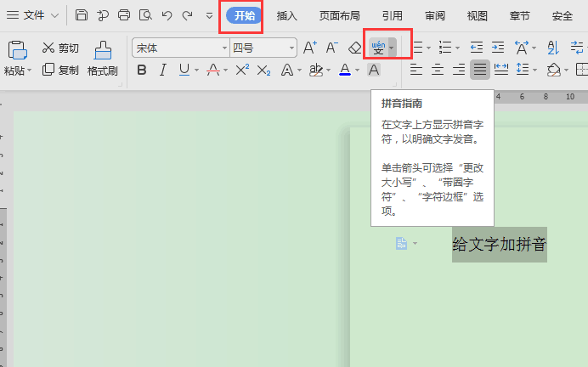Undo the last action
588x367 pixels.
pyautogui.click(x=167, y=15)
